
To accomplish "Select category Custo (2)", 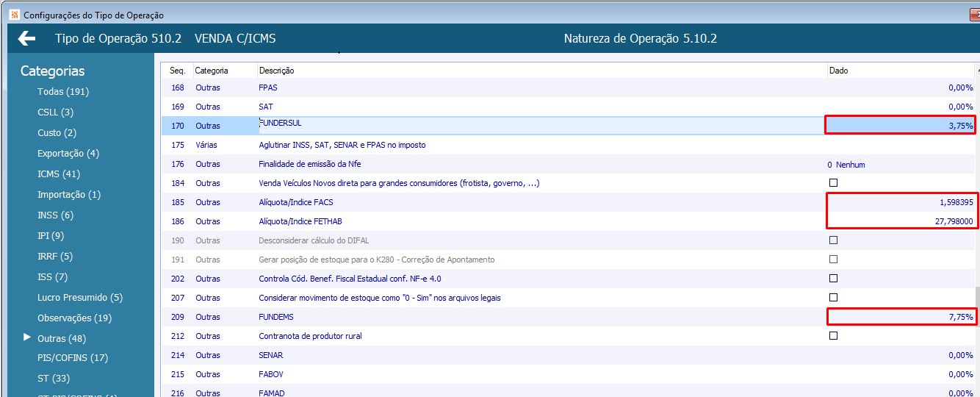I will pyautogui.click(x=57, y=133).
